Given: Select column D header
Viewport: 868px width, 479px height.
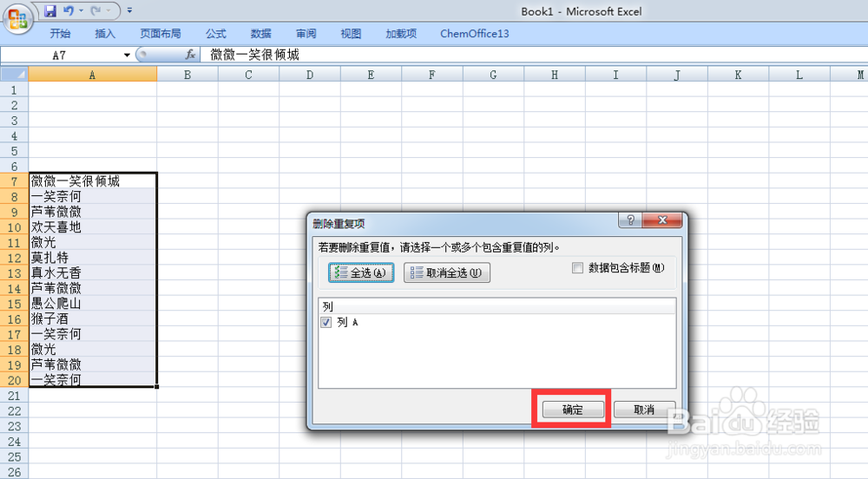Looking at the screenshot, I should [310, 75].
